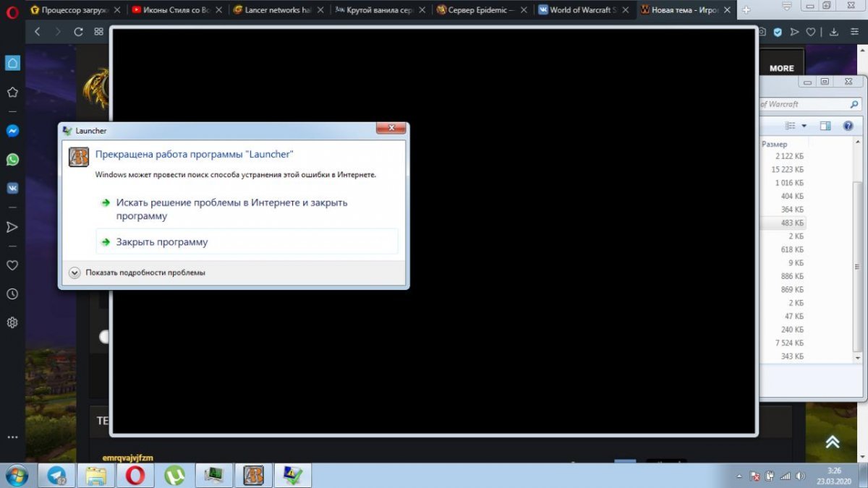Open VK panel in Opera sidebar

tap(12, 188)
